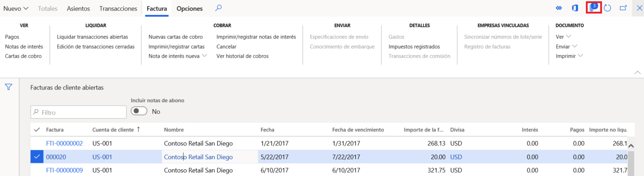The width and height of the screenshot is (644, 176).
Task: Open the attachments paperclip icon
Action: click(x=593, y=8)
